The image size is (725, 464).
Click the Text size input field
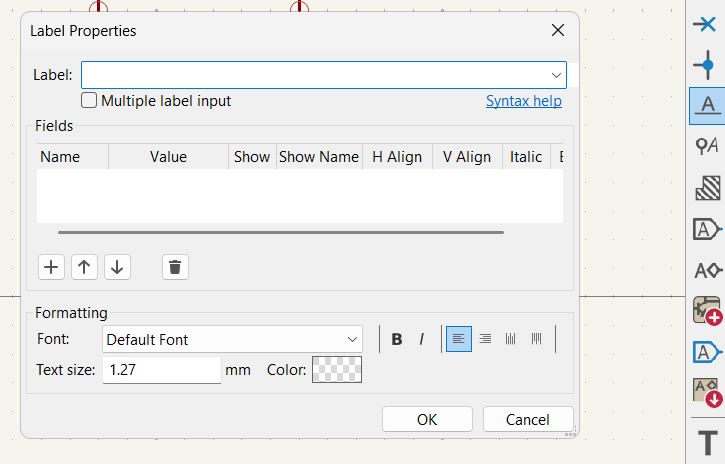(161, 370)
